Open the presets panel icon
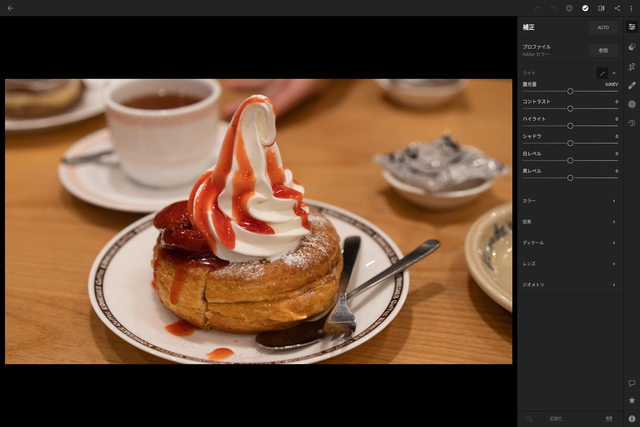The width and height of the screenshot is (640, 427). [x=632, y=47]
